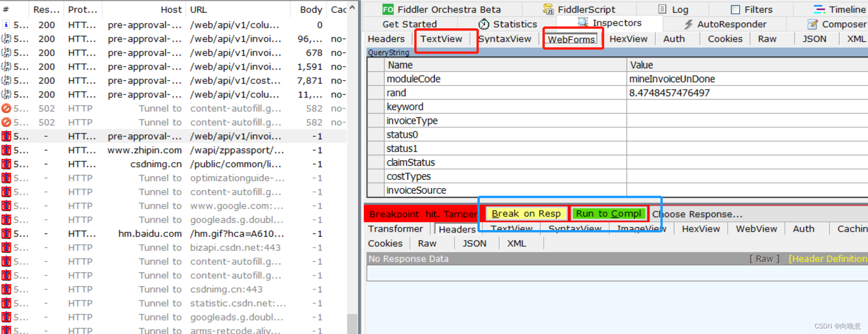Open the Statistics tab

[508, 24]
